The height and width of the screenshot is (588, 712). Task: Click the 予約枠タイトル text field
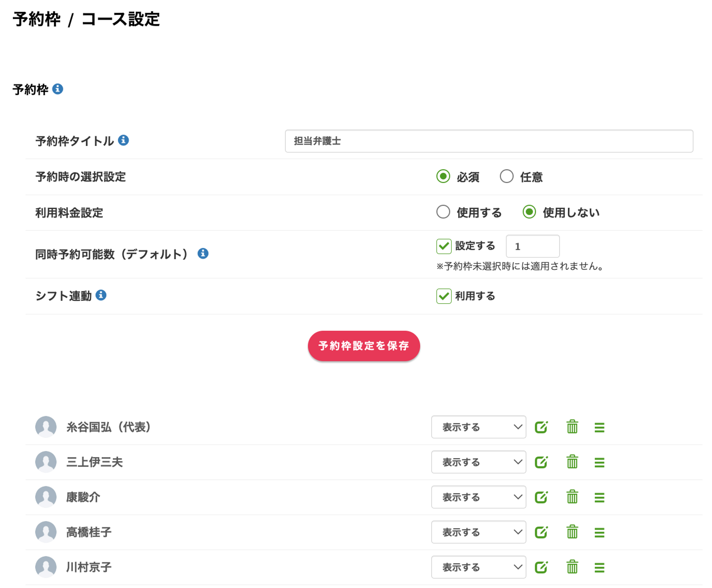[489, 141]
